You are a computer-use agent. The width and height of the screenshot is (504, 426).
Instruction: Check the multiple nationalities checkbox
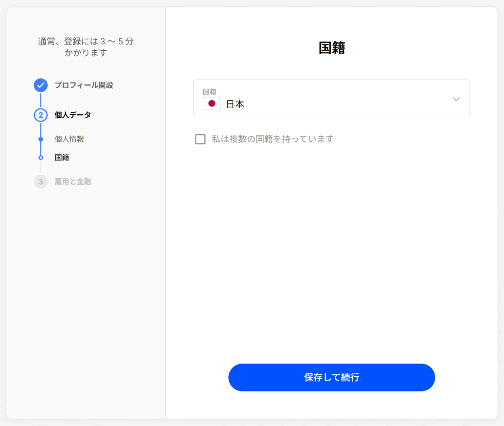point(200,139)
